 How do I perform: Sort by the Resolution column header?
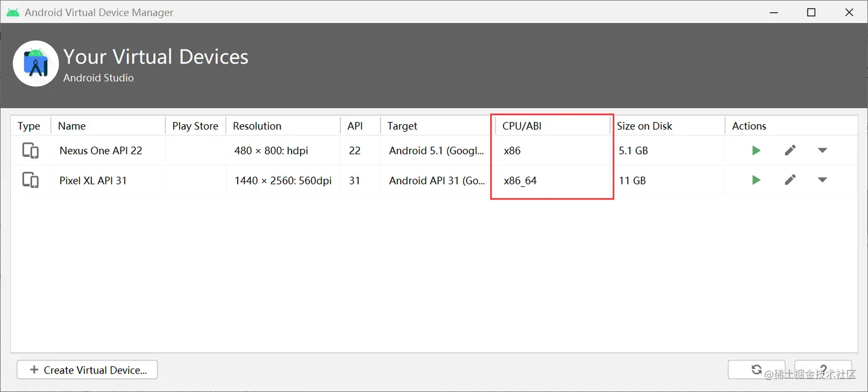coord(257,126)
